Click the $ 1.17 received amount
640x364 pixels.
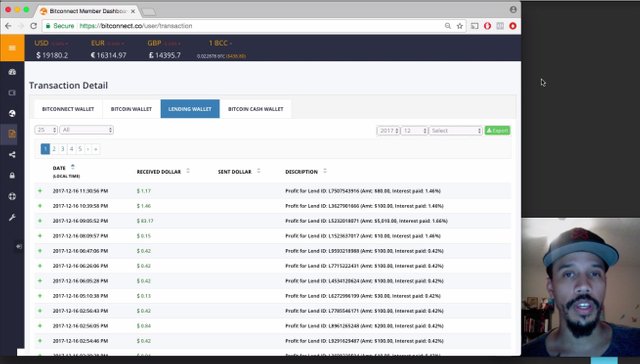click(x=144, y=191)
